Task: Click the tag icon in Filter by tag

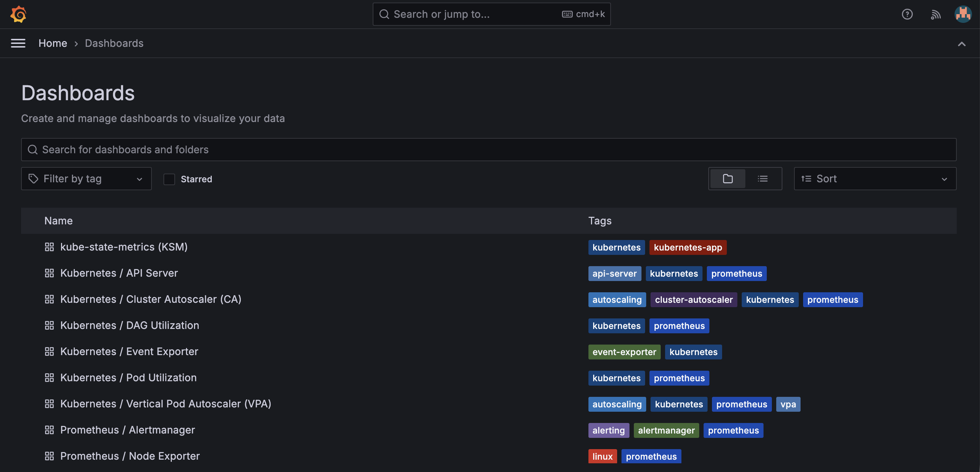Action: pyautogui.click(x=33, y=178)
